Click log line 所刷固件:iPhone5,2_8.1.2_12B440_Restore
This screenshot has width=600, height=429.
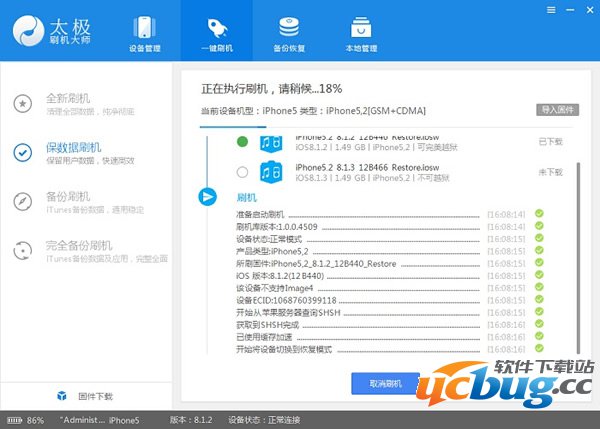point(316,264)
